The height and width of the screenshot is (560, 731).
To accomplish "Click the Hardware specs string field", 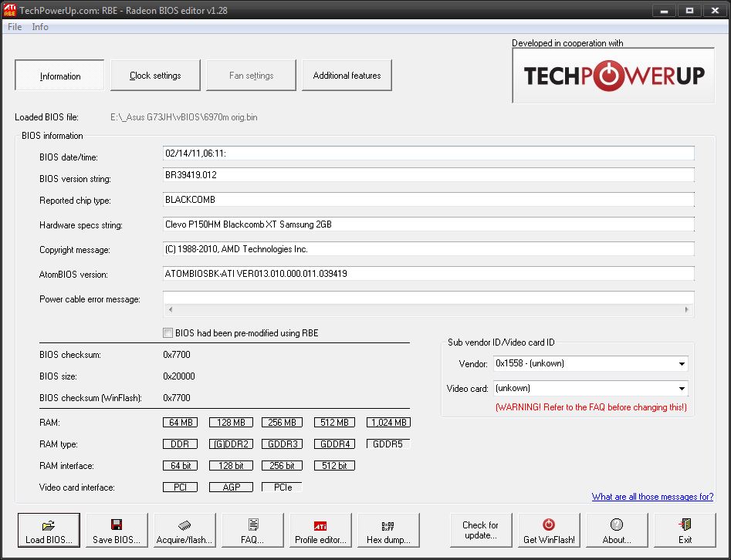I will pos(428,224).
